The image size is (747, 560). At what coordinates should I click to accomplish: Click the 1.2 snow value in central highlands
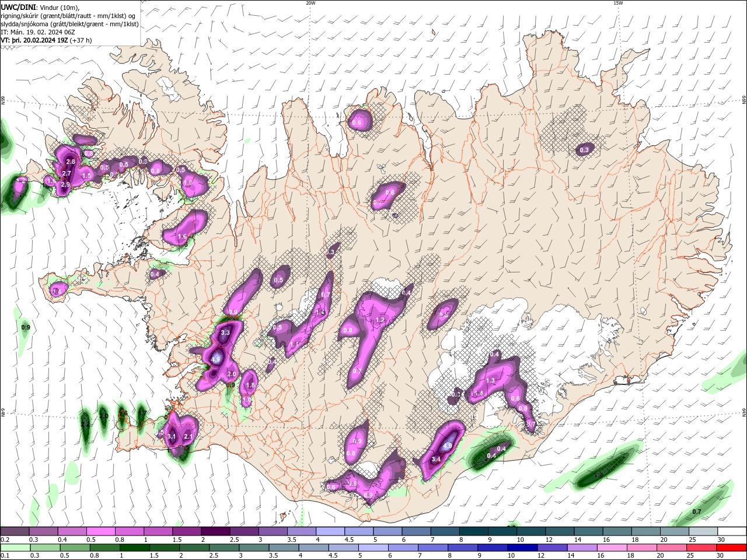pyautogui.click(x=380, y=320)
